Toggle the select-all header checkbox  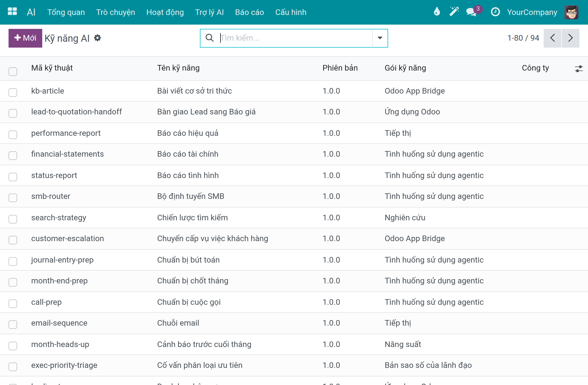coord(13,71)
